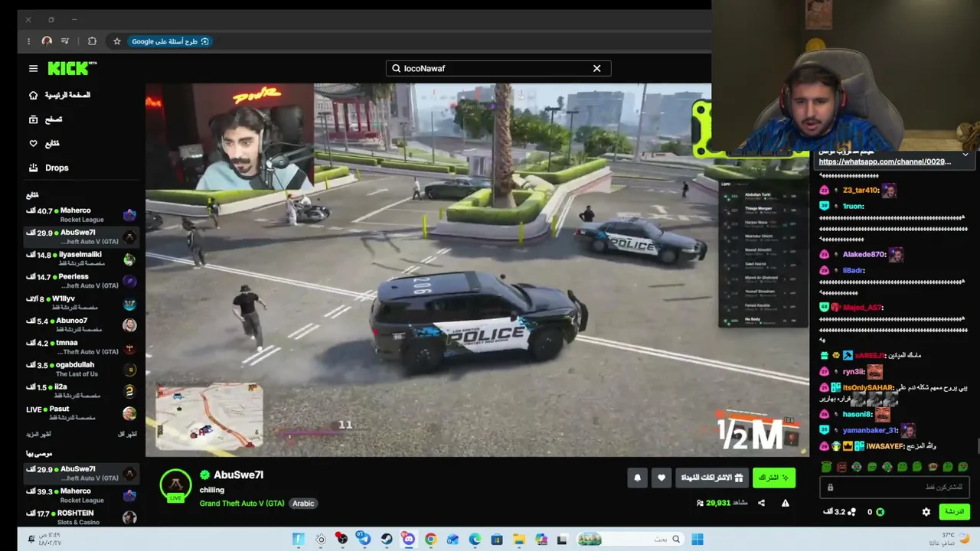The image size is (980, 551).
Task: Open File Explorer from the taskbar
Action: 518,540
